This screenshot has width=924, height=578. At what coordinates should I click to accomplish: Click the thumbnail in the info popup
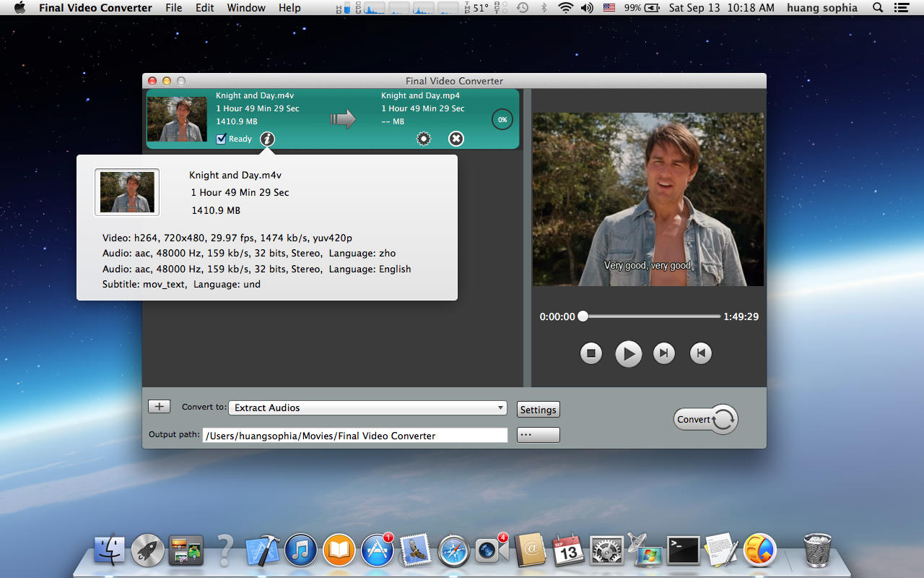pos(127,192)
